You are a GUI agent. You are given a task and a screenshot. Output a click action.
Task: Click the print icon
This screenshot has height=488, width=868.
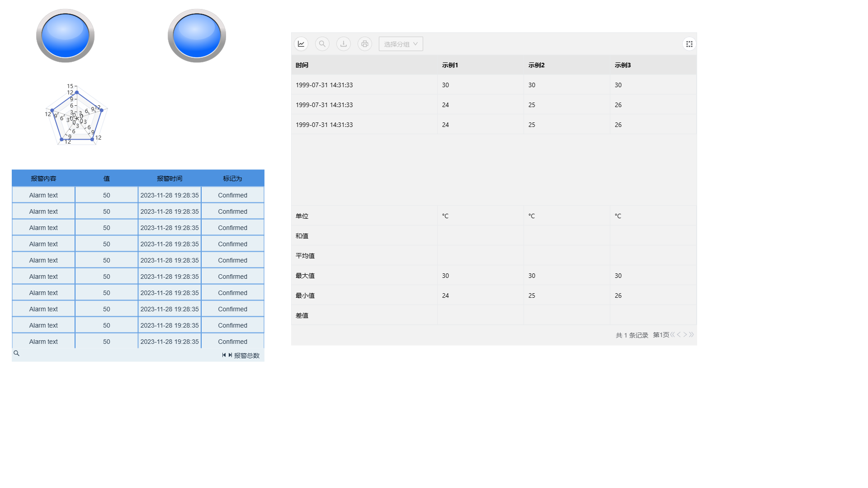coord(365,44)
